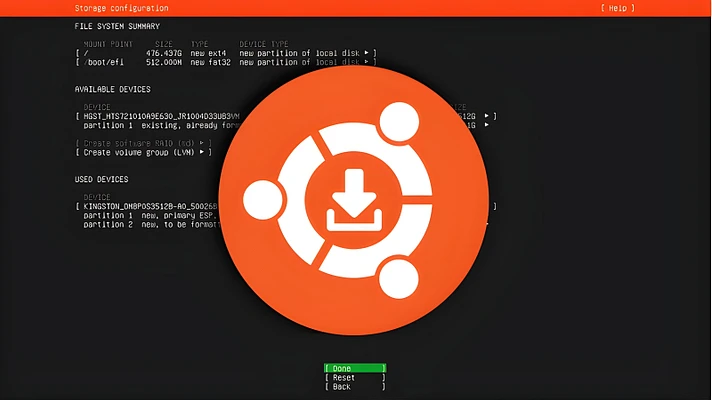Click the AVAILABLE DEVICES heading
The image size is (712, 400).
tap(113, 89)
